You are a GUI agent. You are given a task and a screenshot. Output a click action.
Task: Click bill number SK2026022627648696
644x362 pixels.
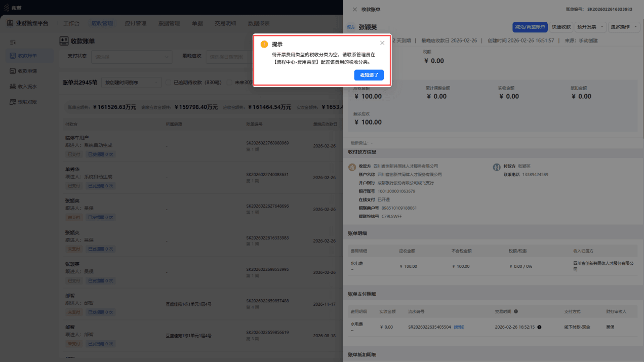[267, 206]
